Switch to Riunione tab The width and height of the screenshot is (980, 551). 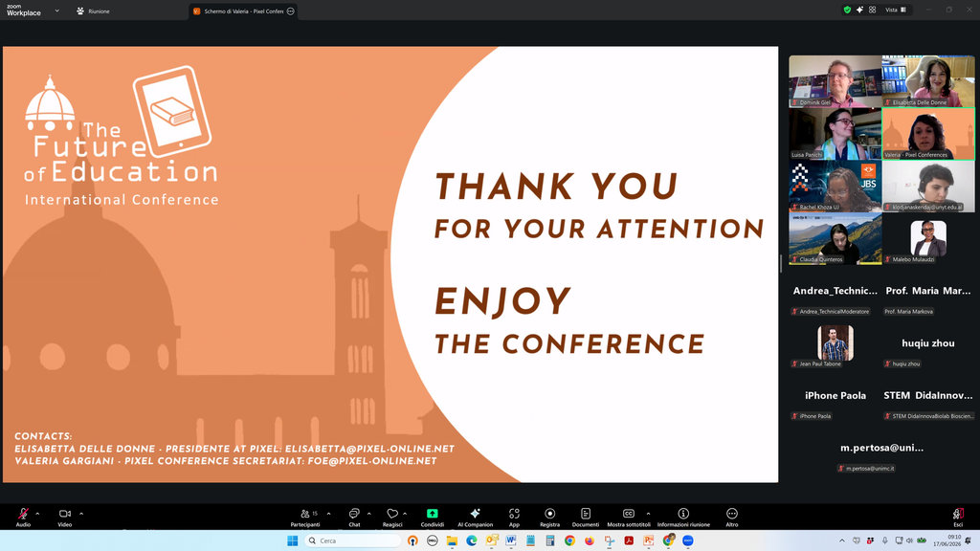tap(93, 11)
